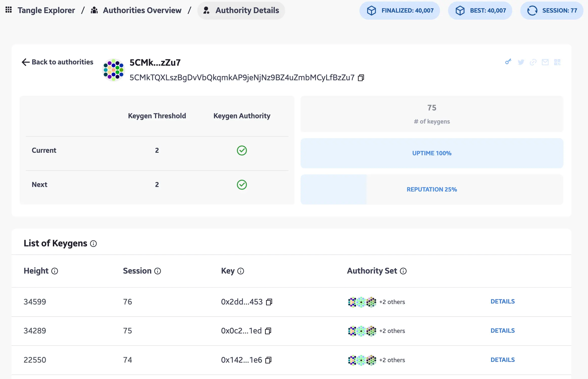588x379 pixels.
Task: Click authority set avatars in session 76 row
Action: [x=362, y=302]
